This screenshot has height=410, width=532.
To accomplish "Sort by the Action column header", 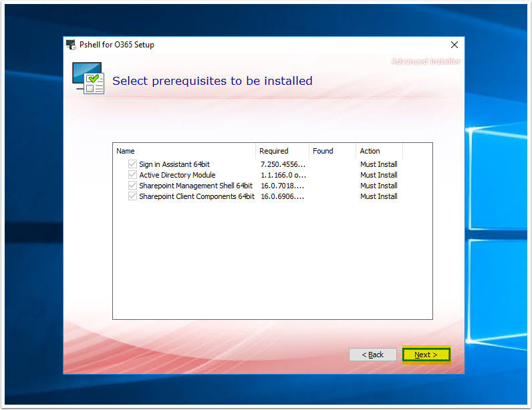I will pyautogui.click(x=380, y=151).
